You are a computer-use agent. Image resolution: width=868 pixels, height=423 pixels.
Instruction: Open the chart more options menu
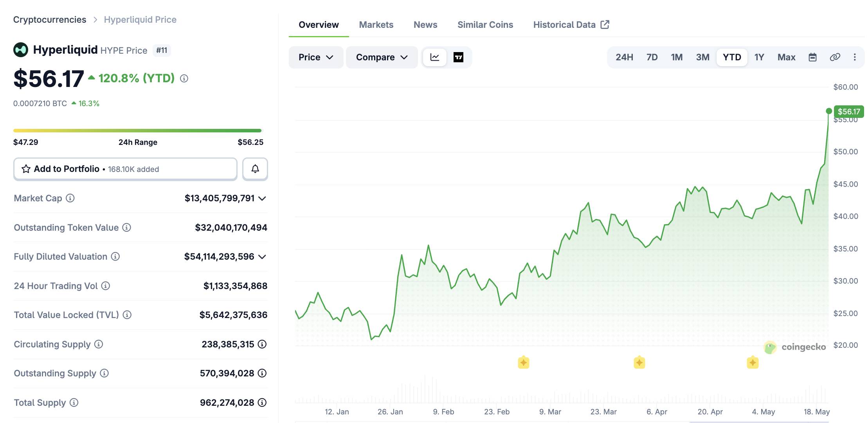[x=855, y=57]
